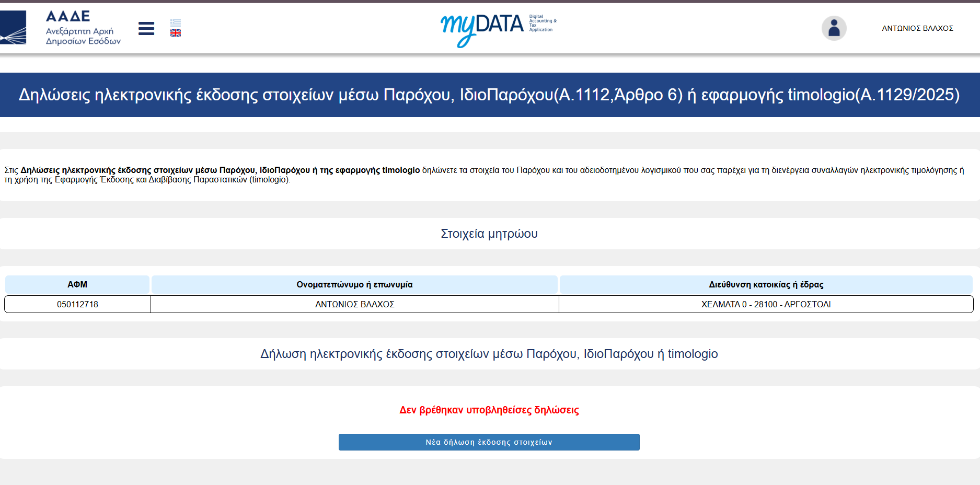This screenshot has height=485, width=980.
Task: Click the user profile avatar icon
Action: coord(834,28)
